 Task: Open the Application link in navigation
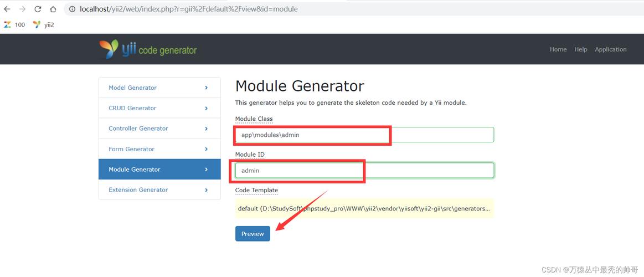tap(611, 49)
